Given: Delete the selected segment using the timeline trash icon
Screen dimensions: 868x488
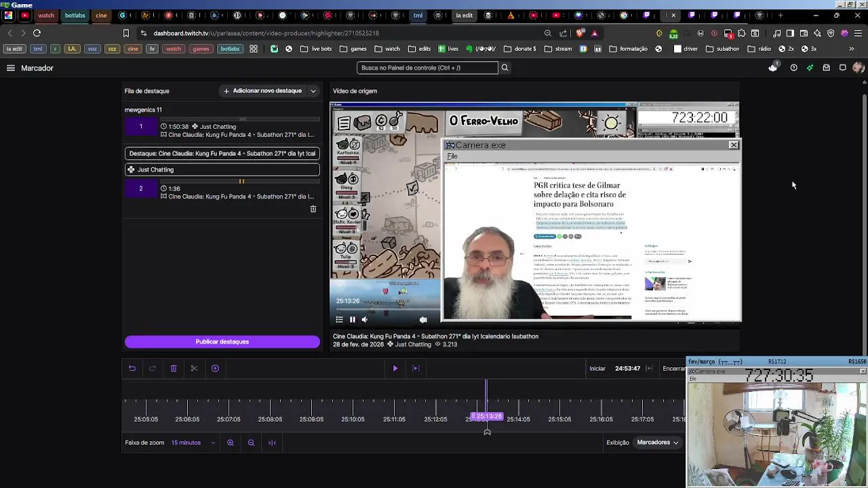Looking at the screenshot, I should [x=174, y=368].
